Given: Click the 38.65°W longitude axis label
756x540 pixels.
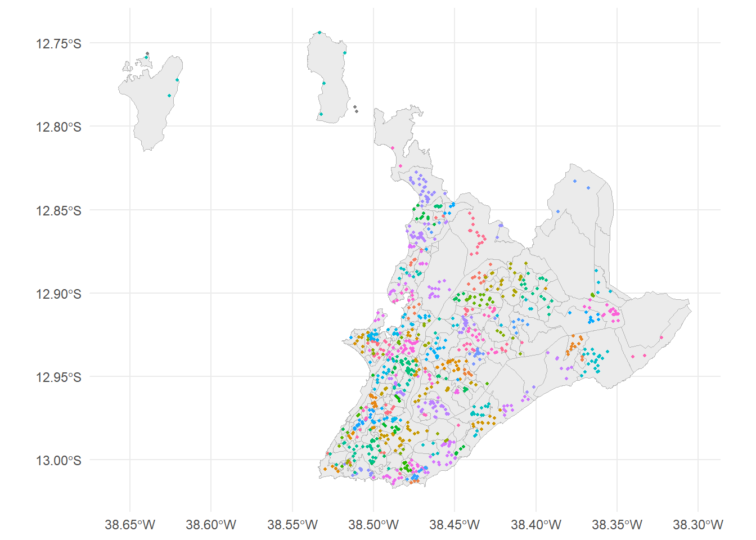Looking at the screenshot, I should pos(130,525).
